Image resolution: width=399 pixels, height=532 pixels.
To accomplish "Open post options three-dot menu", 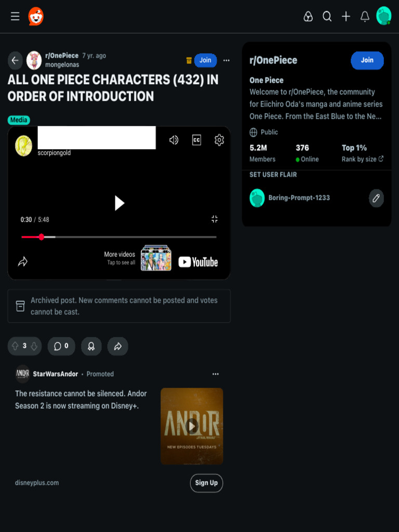I will pos(227,60).
